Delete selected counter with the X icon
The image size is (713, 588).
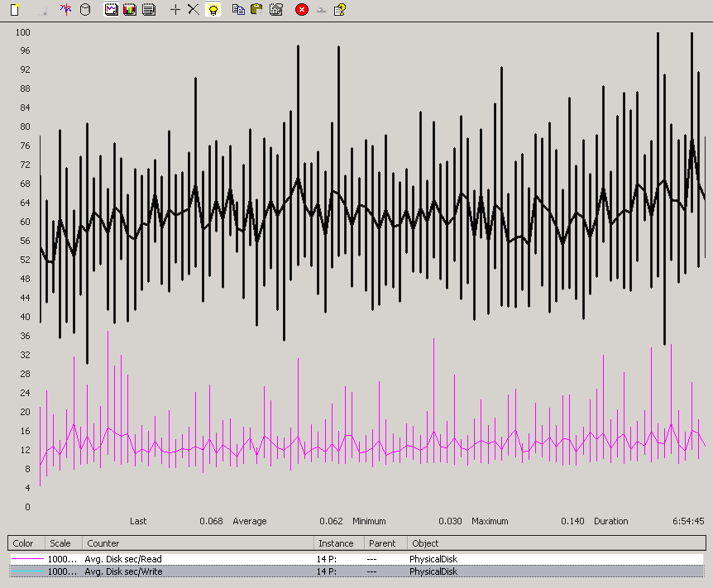(193, 10)
